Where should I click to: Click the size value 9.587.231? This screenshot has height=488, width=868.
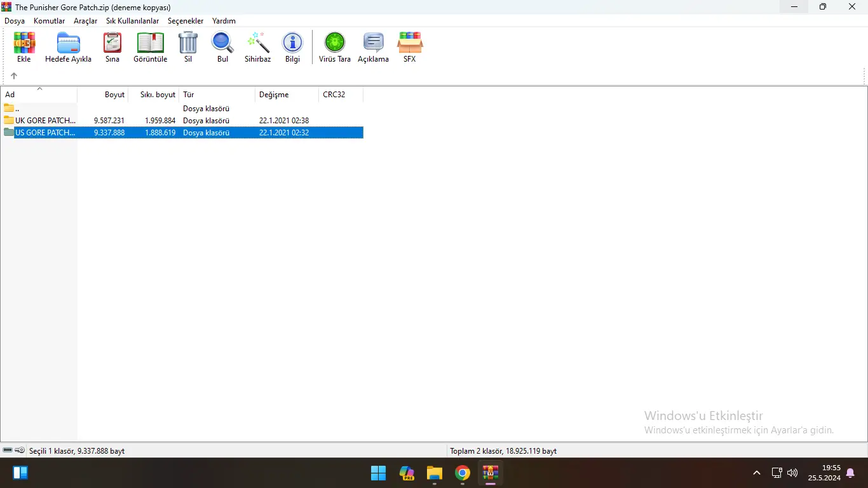click(x=109, y=121)
